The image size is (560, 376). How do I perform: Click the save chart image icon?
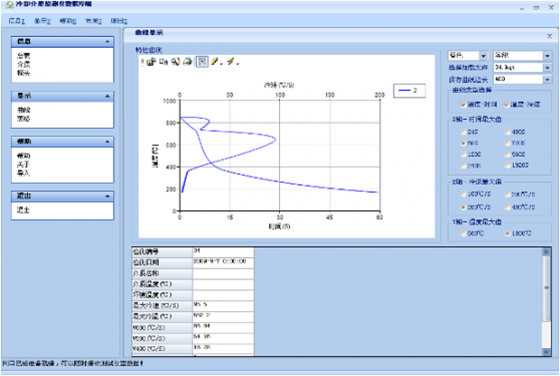pos(151,62)
